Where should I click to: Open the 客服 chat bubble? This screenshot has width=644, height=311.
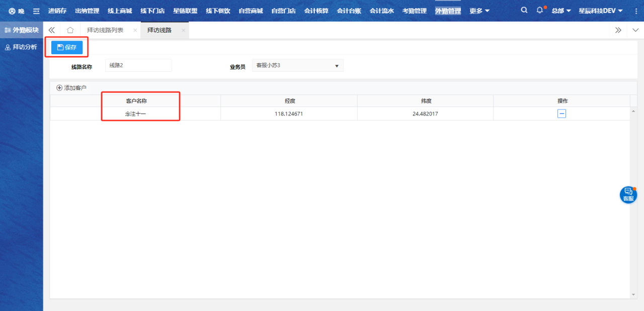click(x=628, y=194)
